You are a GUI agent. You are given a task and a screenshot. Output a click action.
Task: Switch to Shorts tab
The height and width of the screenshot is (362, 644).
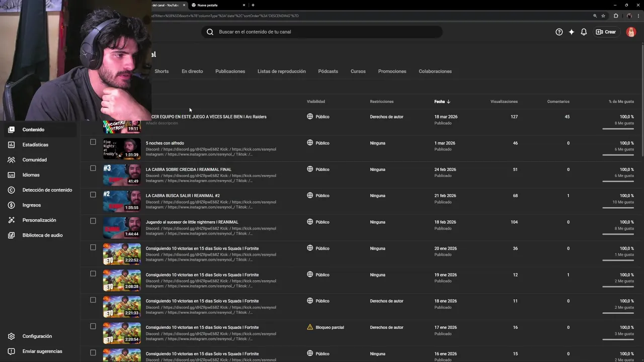162,71
